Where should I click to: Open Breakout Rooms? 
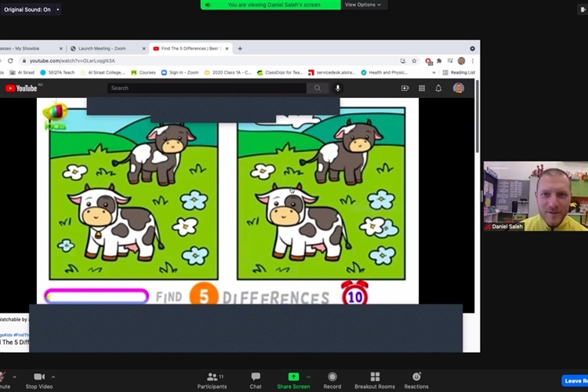(x=375, y=380)
